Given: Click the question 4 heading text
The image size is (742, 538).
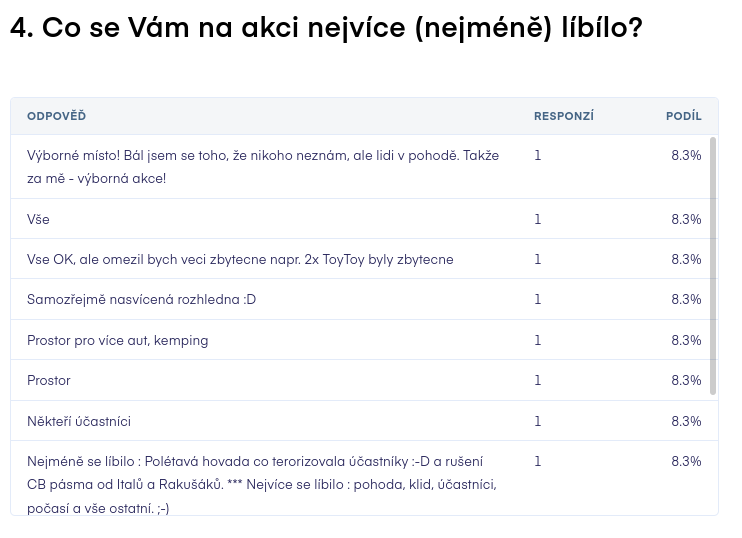Looking at the screenshot, I should tap(326, 27).
